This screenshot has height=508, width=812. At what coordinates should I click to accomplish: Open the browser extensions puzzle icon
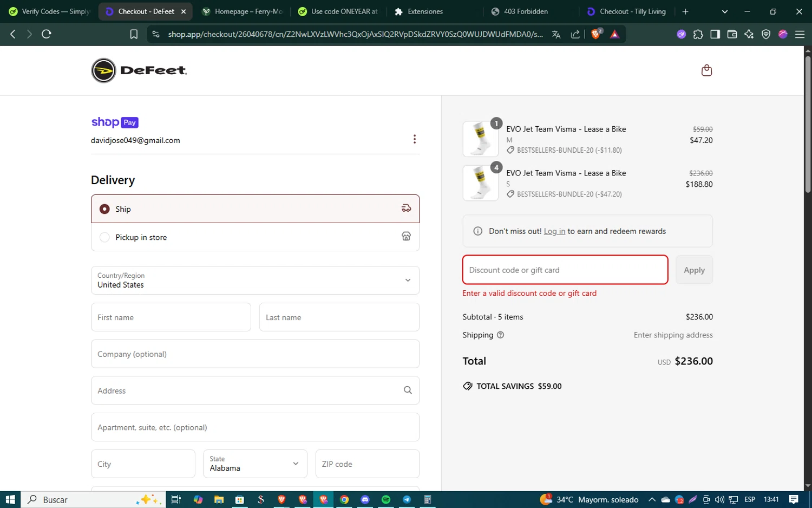click(x=698, y=34)
